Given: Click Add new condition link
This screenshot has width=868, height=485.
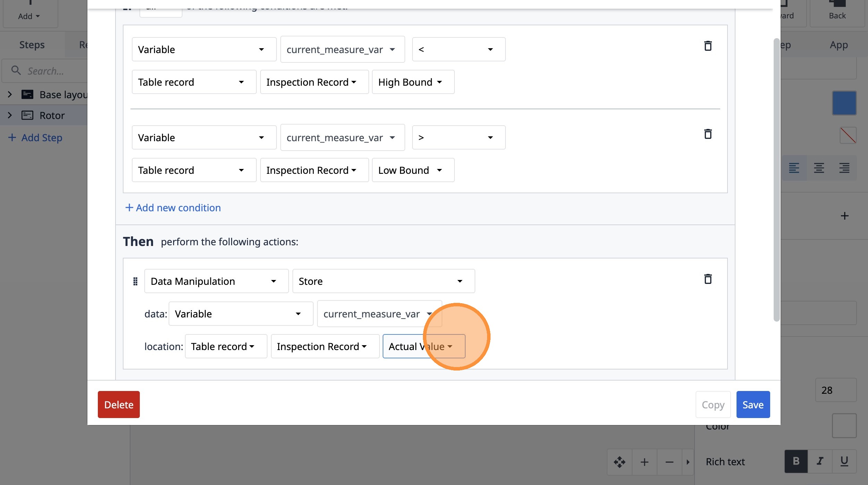Looking at the screenshot, I should click(x=173, y=207).
